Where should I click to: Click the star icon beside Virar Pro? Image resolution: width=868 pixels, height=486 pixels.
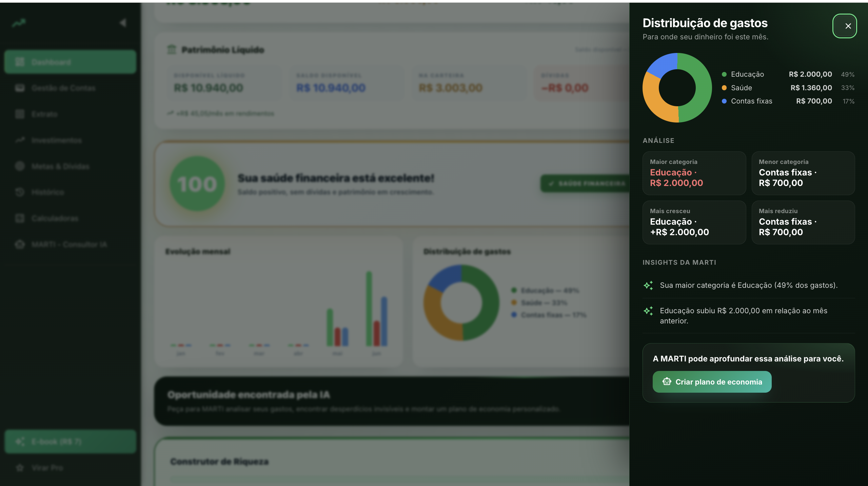[20, 468]
